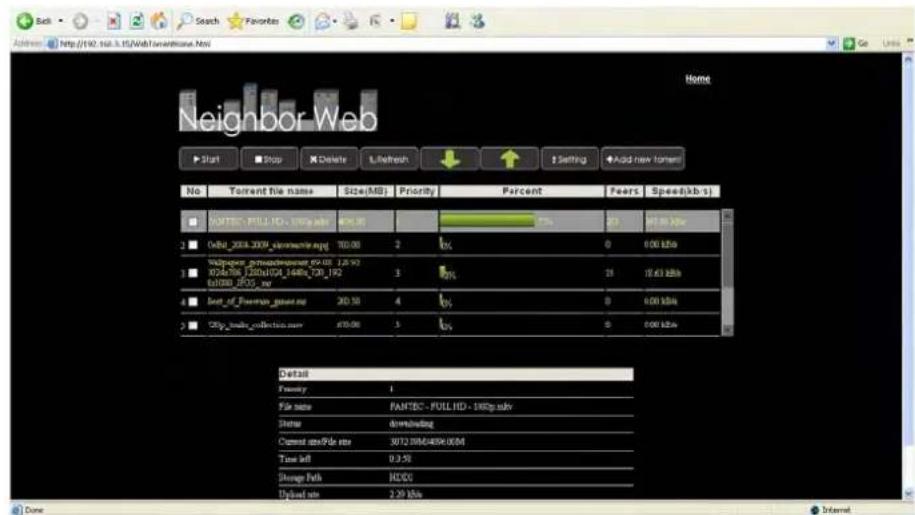Select the row 2 torrent file name
The width and height of the screenshot is (915, 515).
coord(268,245)
